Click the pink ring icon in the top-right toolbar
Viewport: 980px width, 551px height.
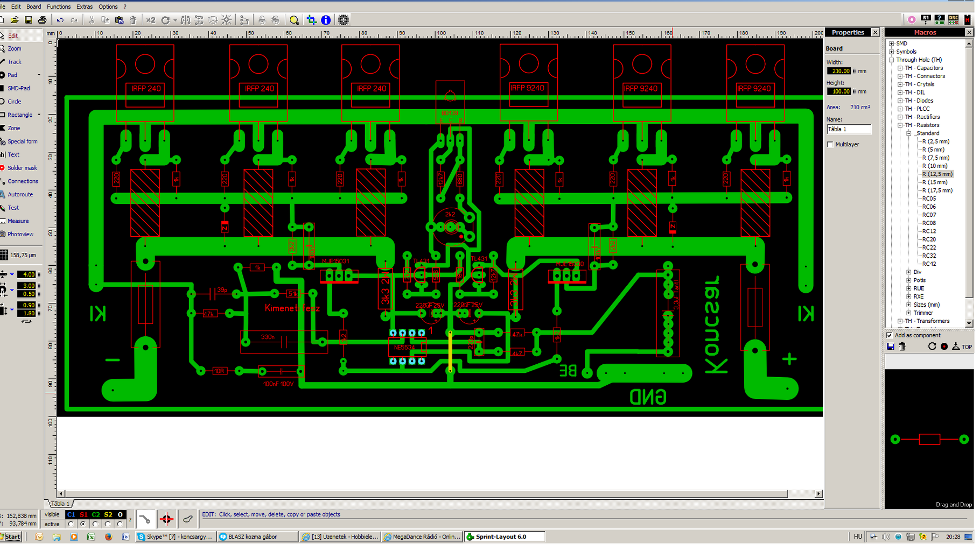pos(912,19)
